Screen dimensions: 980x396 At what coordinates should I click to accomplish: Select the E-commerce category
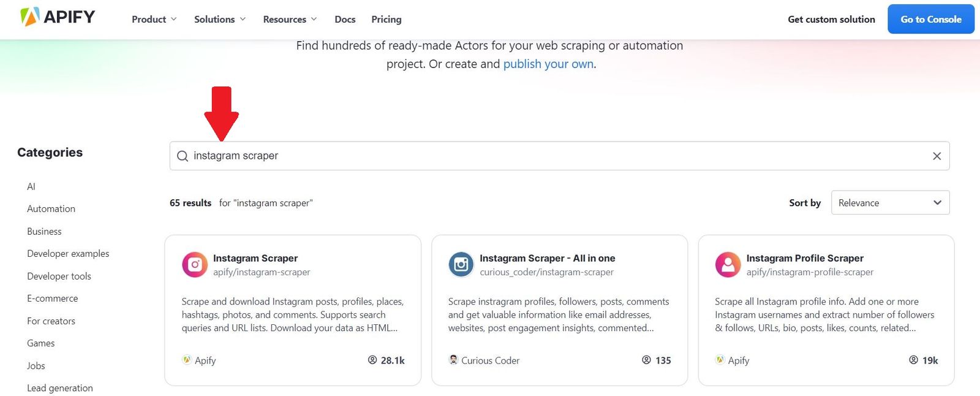[x=53, y=298]
